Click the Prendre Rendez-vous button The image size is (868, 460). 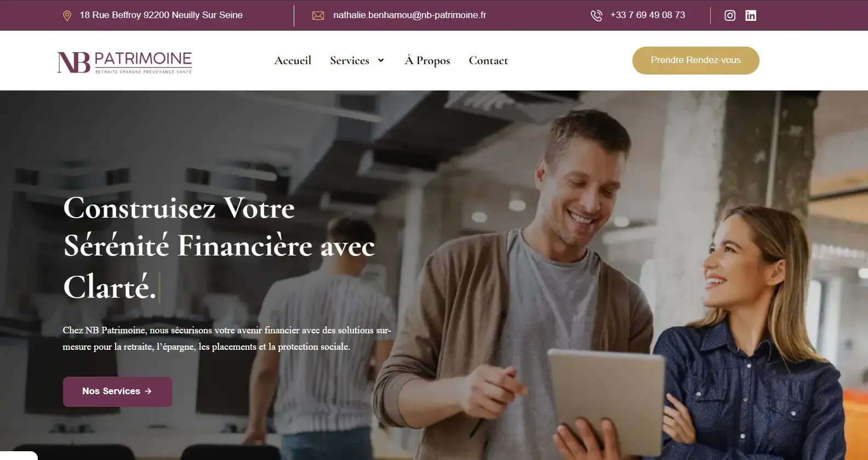pos(695,60)
